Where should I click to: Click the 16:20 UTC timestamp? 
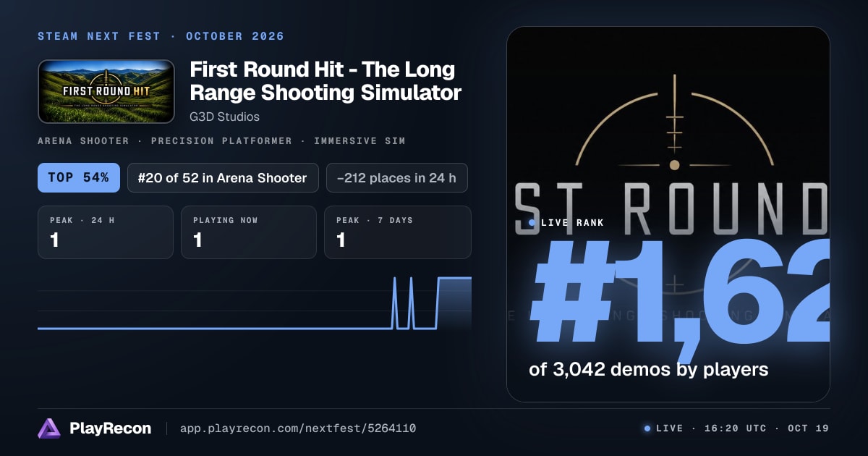tap(735, 428)
